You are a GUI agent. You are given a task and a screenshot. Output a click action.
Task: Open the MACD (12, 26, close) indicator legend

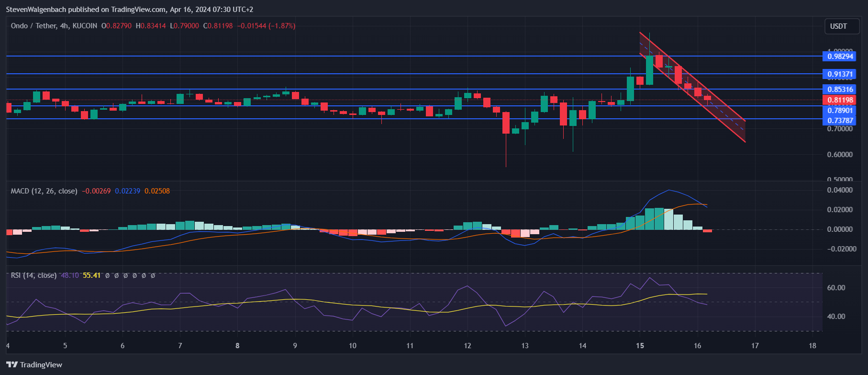coord(44,191)
